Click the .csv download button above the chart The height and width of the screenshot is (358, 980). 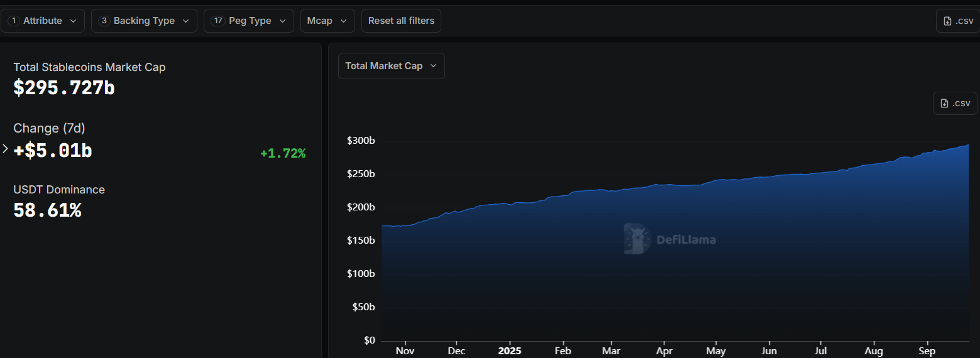(955, 103)
